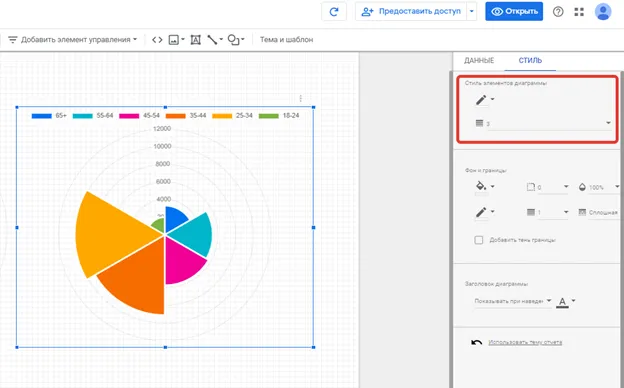Open the Google apps grid icon
The width and height of the screenshot is (624, 388).
pos(579,12)
